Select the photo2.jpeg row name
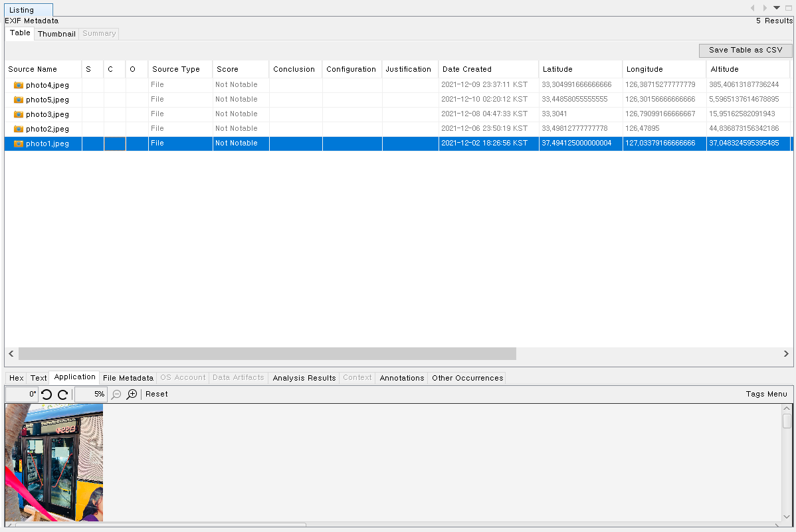796x532 pixels. tap(47, 130)
